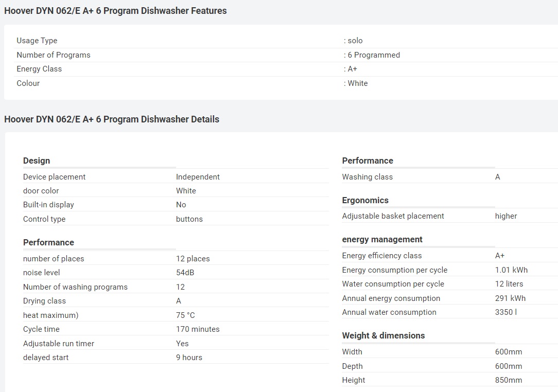Image resolution: width=558 pixels, height=392 pixels.
Task: Select the Adjustable basket placement label
Action: (x=393, y=216)
